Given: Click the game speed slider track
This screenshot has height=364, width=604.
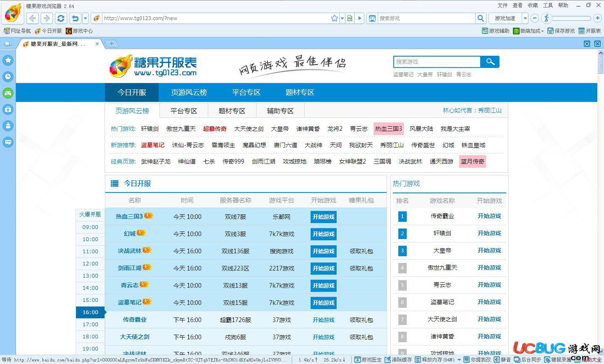Looking at the screenshot, I should tap(572, 18).
